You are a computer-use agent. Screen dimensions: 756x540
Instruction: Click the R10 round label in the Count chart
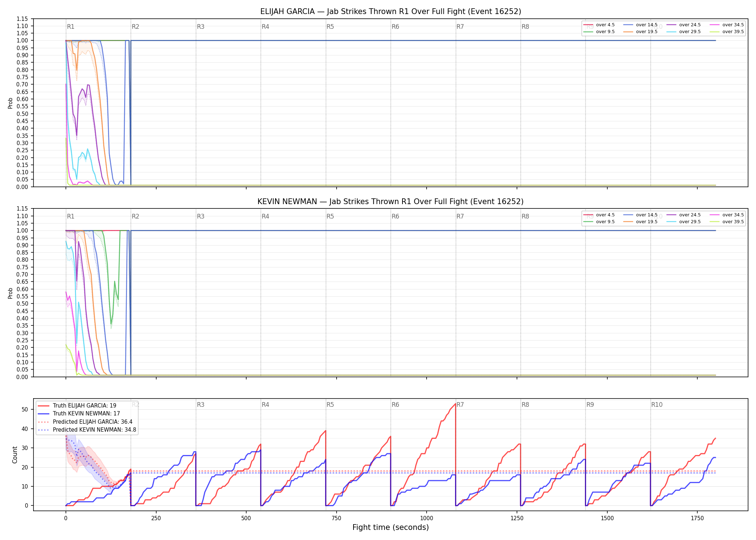pos(657,405)
